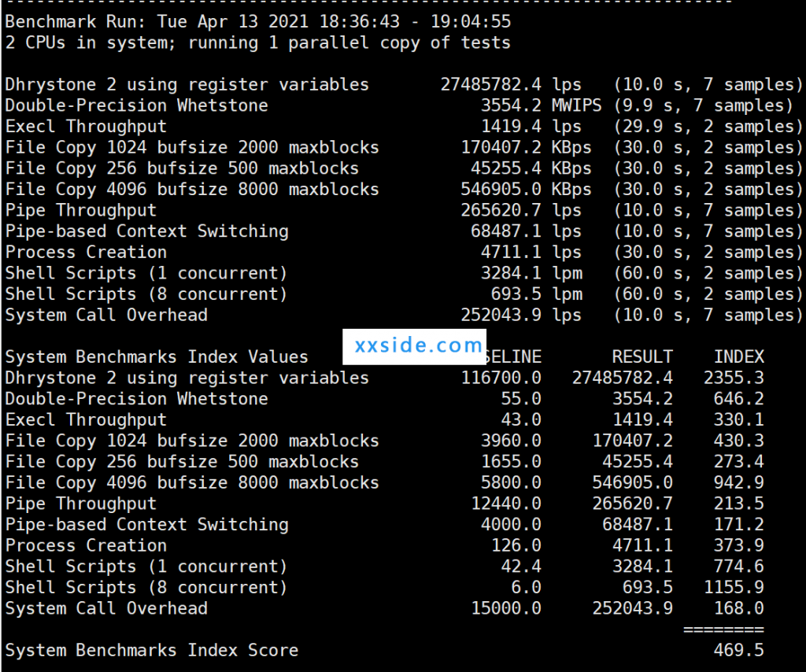Select the baseline value "42.4"
This screenshot has height=672, width=806.
point(521,567)
